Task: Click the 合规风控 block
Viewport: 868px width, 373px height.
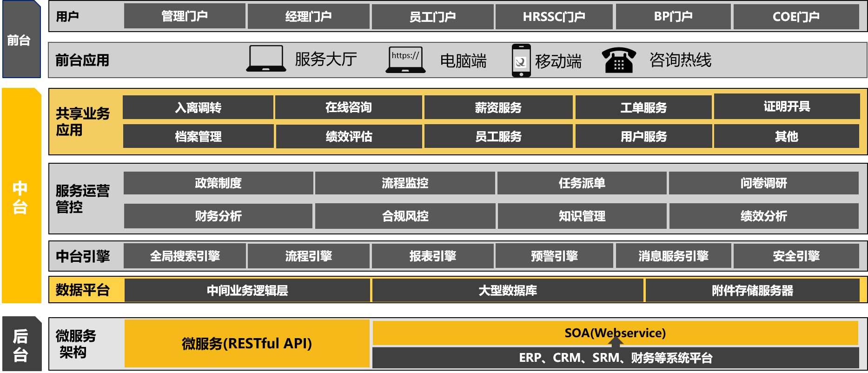Action: [x=405, y=216]
